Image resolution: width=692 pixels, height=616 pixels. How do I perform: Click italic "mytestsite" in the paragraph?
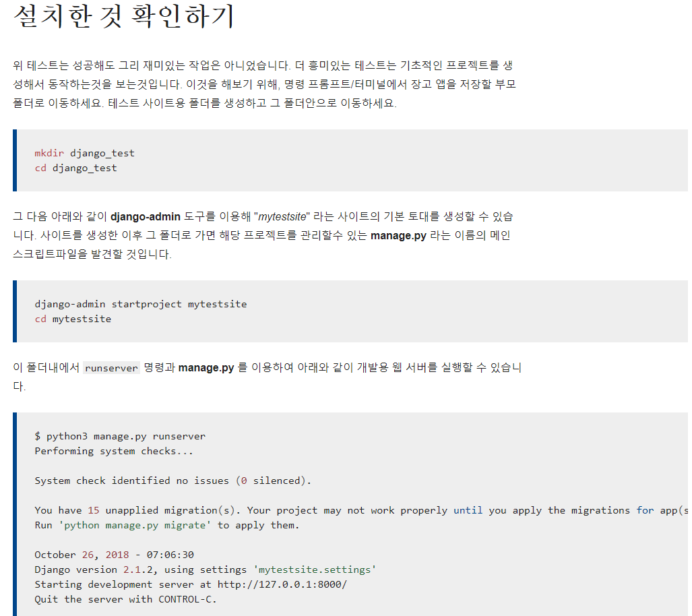(x=282, y=217)
